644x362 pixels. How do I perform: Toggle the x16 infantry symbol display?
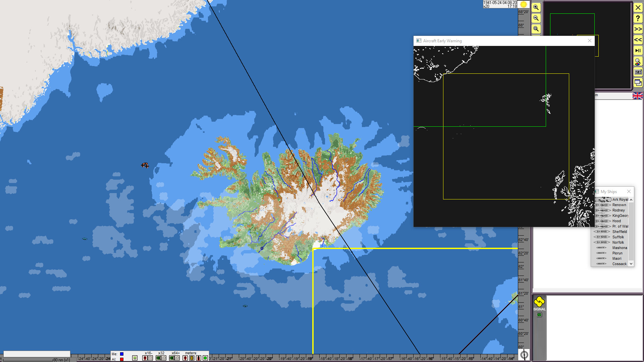click(145, 358)
